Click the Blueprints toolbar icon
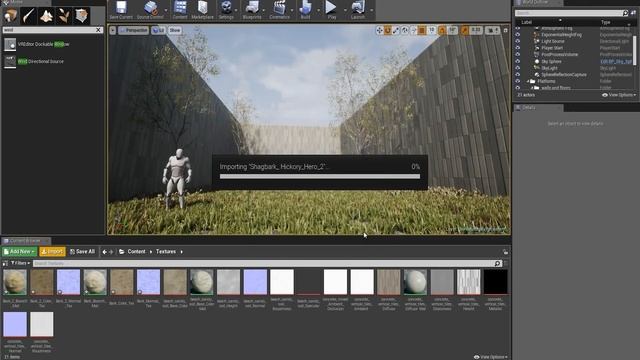Image resolution: width=640 pixels, height=360 pixels. [x=252, y=10]
